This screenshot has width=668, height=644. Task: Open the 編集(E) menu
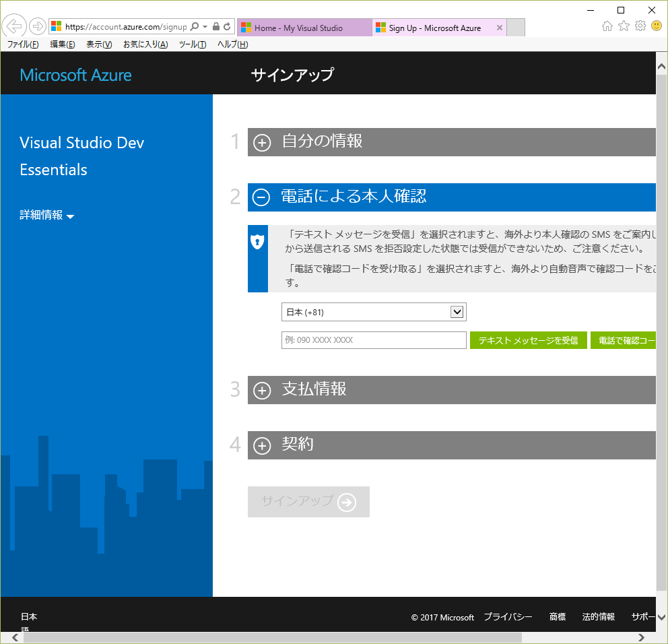pyautogui.click(x=62, y=44)
